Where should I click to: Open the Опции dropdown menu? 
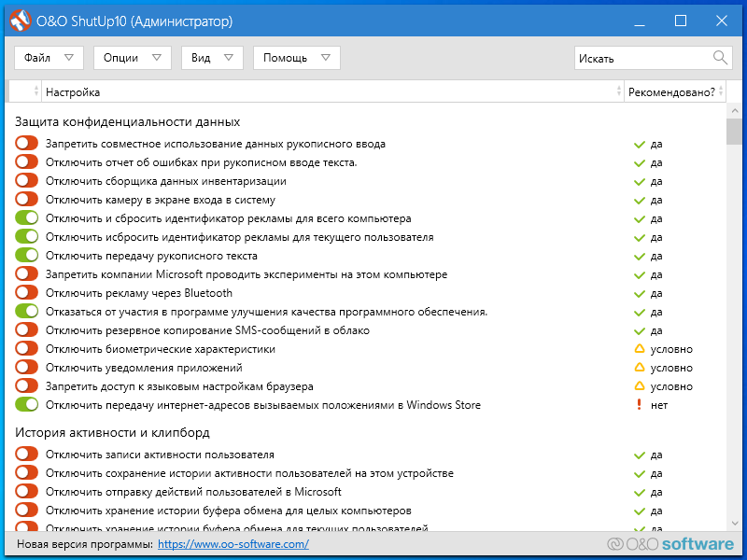[x=133, y=58]
